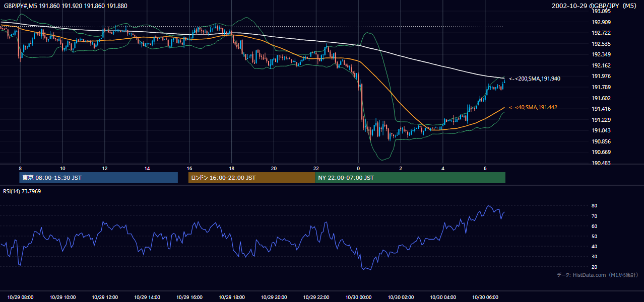The image size is (644, 302).
Task: Click the 200 SMA 191.940 label
Action: (x=534, y=79)
